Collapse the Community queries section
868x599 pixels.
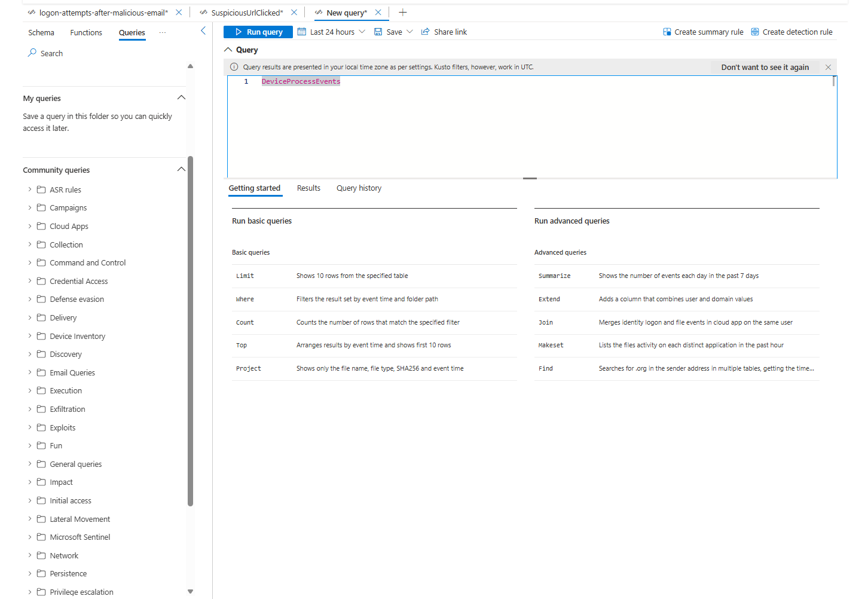click(x=181, y=170)
